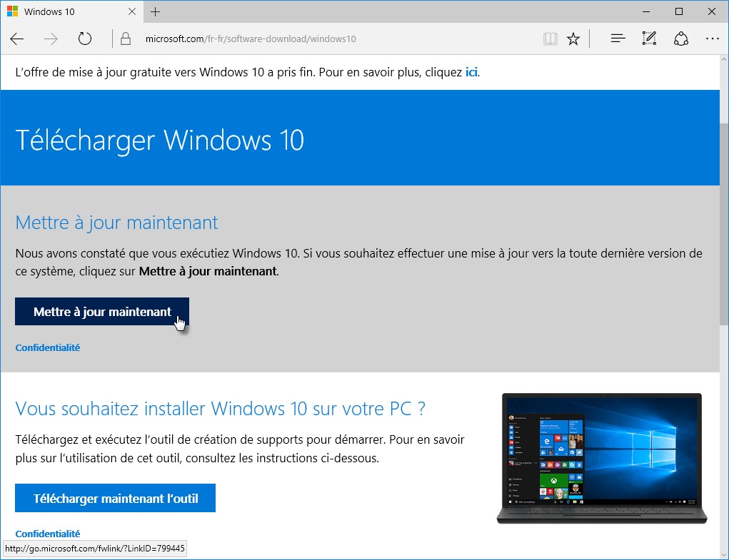
Task: Add page to favorites with star icon
Action: tap(573, 39)
